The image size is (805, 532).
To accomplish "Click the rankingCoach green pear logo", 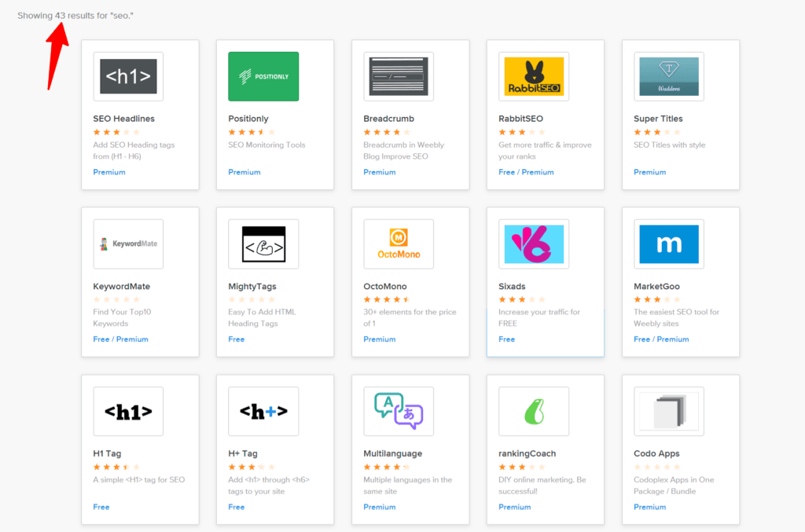I will tap(533, 411).
